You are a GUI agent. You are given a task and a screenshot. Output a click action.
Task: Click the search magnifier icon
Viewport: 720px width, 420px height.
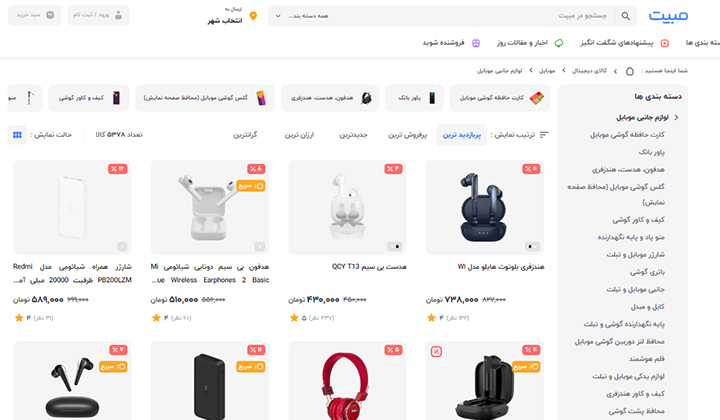click(x=625, y=16)
